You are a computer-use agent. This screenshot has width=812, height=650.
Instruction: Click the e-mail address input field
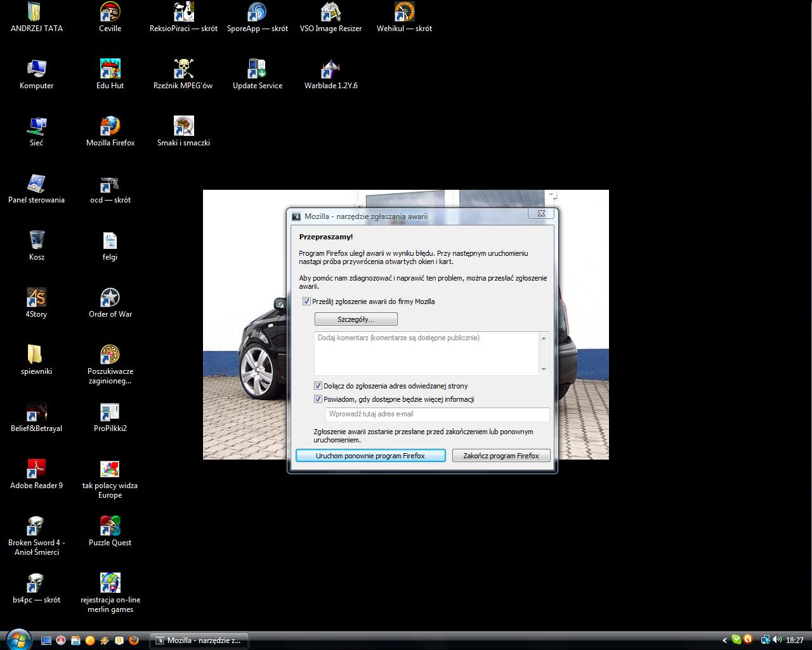tap(438, 414)
